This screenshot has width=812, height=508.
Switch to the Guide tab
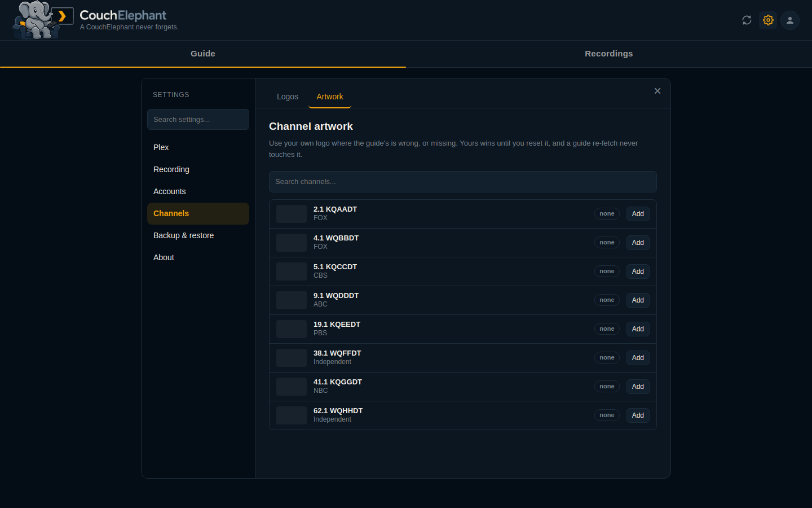[x=203, y=54]
